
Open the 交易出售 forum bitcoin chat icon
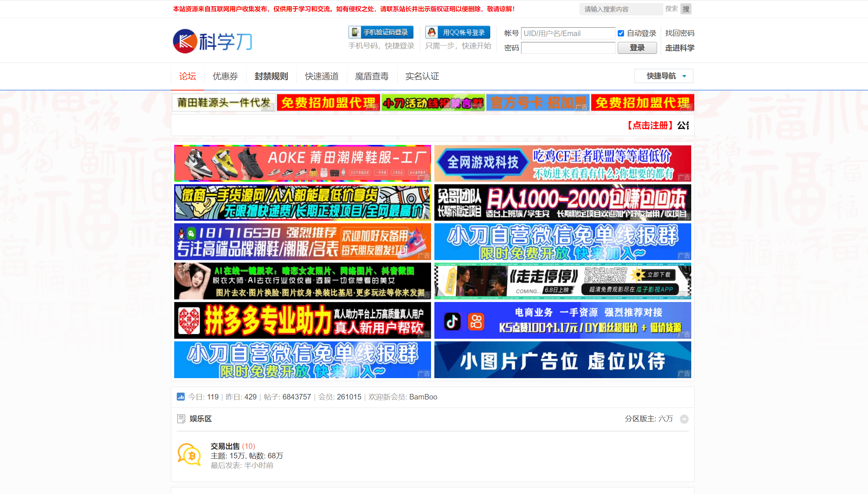[189, 455]
